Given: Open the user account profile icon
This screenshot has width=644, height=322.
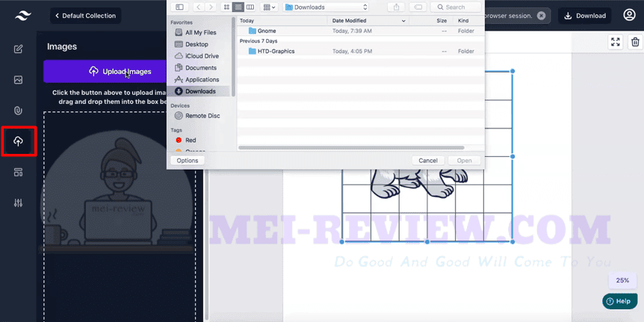Looking at the screenshot, I should (x=629, y=15).
